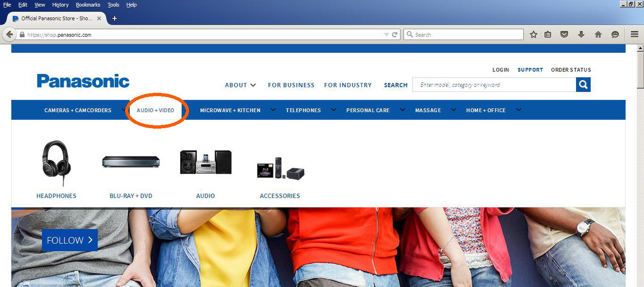Click the browser back arrow button
This screenshot has width=644, height=287.
point(9,35)
